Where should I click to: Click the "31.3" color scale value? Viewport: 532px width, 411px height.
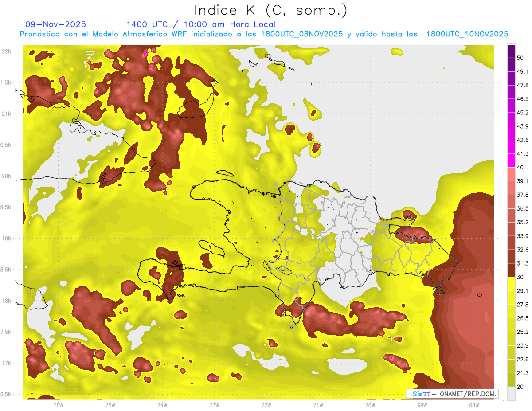[523, 263]
